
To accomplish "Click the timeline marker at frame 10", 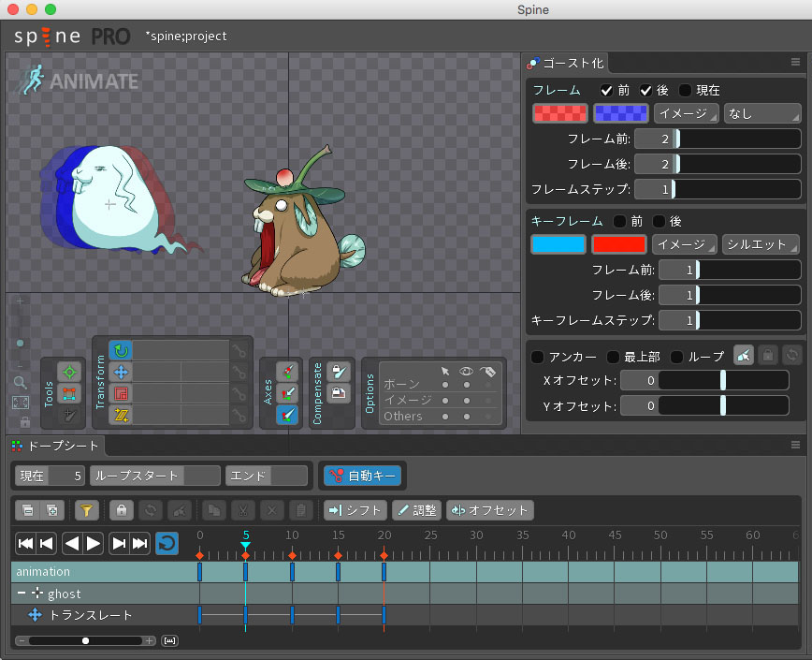I will 292,555.
